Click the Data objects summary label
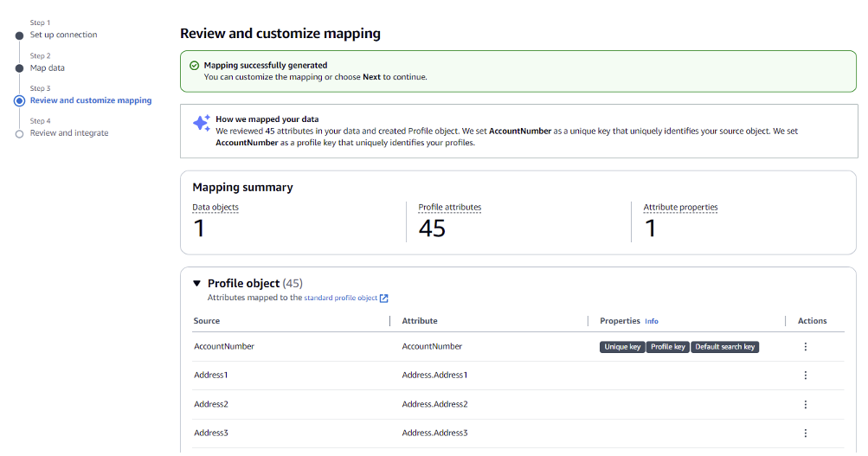Screen dimensions: 868x456 coord(215,208)
